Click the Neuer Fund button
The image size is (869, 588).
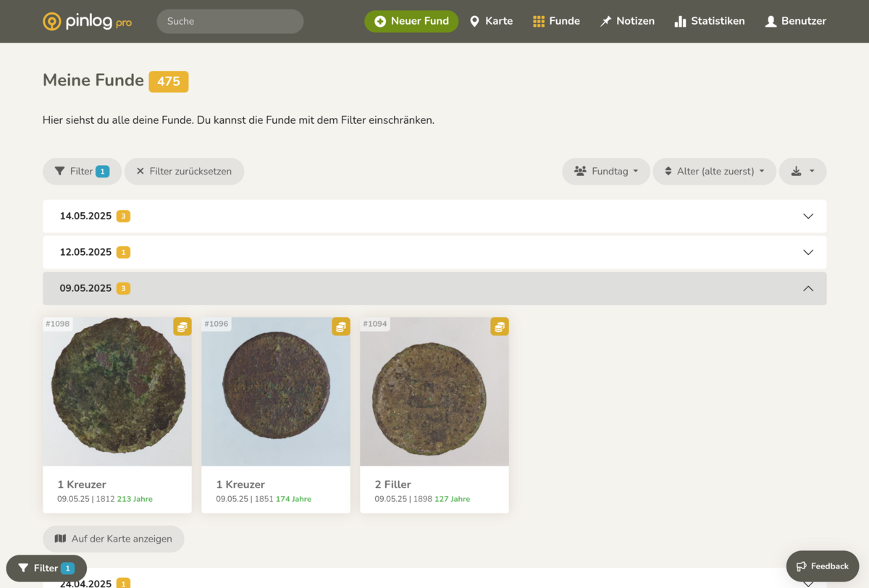click(411, 21)
